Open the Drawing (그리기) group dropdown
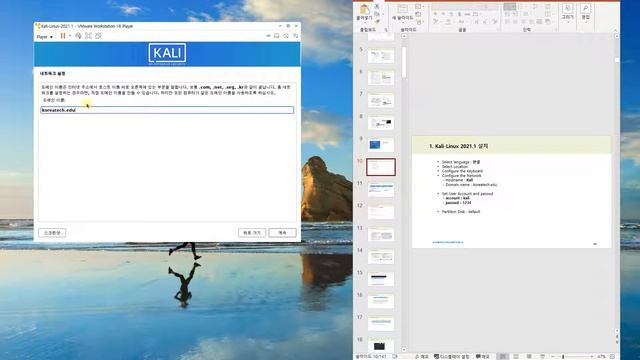640x360 pixels. [567, 12]
